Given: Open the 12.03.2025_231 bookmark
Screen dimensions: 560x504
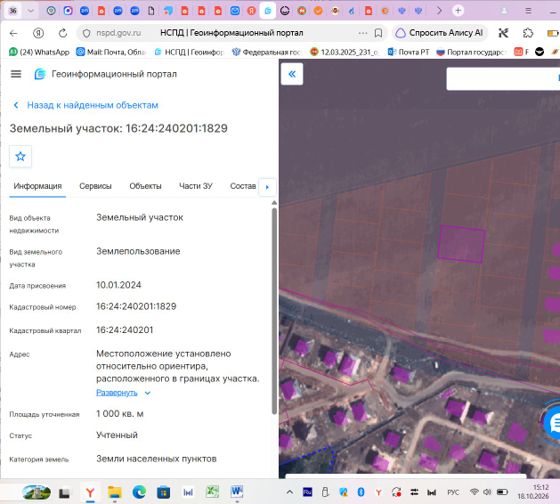Looking at the screenshot, I should pos(344,52).
